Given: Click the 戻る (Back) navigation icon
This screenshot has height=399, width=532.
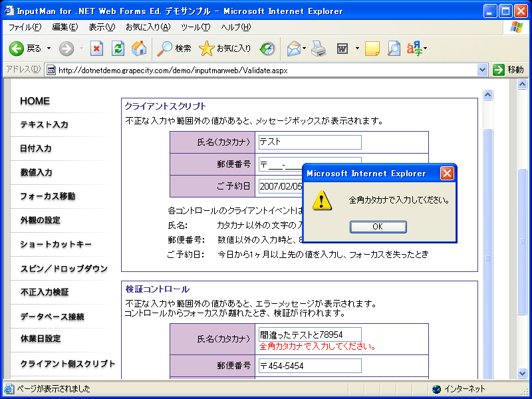Looking at the screenshot, I should (x=15, y=48).
